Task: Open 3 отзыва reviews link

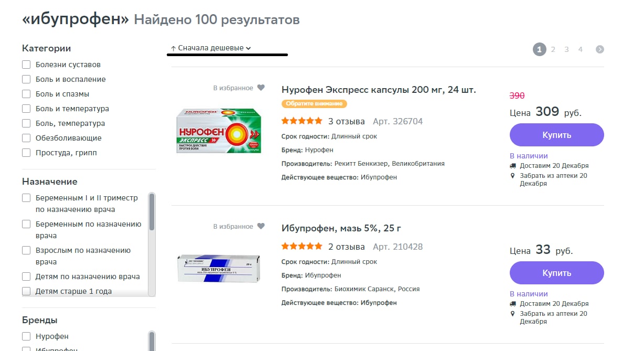Action: 346,121
